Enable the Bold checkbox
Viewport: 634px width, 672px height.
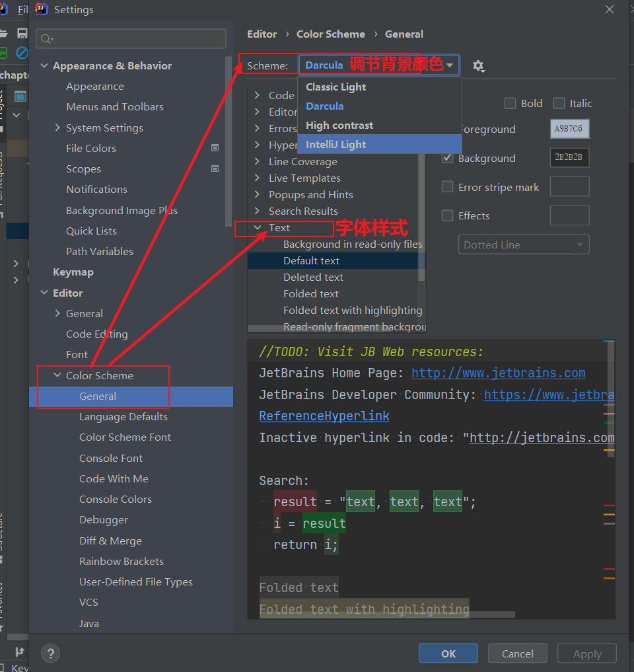[x=510, y=103]
